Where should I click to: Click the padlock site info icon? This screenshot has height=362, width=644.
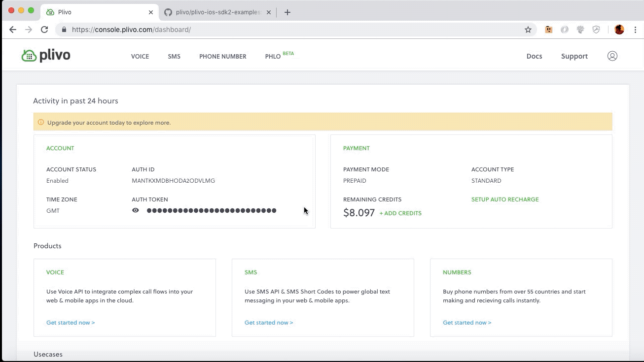pyautogui.click(x=64, y=30)
